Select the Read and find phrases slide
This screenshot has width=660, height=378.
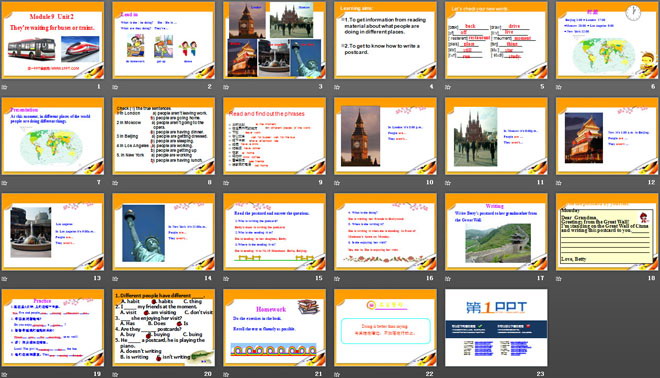point(274,136)
